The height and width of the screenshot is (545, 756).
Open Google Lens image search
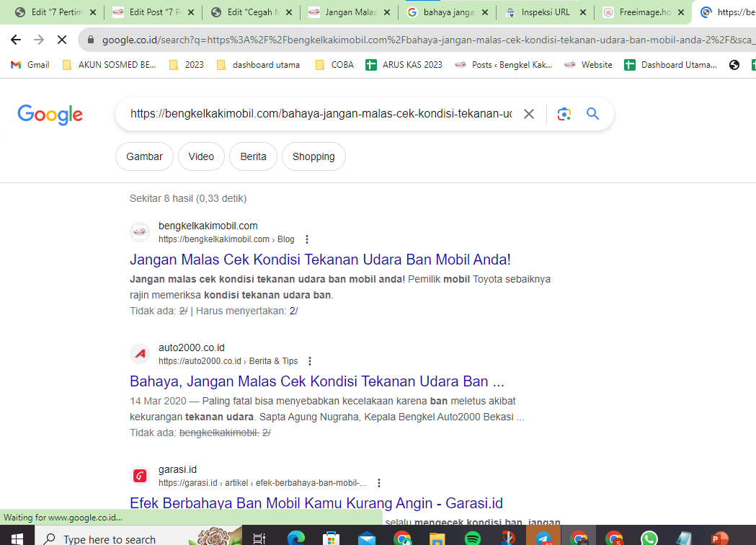[564, 114]
